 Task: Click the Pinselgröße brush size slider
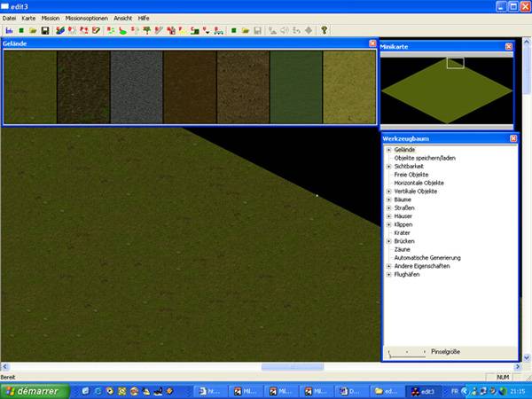pos(407,353)
